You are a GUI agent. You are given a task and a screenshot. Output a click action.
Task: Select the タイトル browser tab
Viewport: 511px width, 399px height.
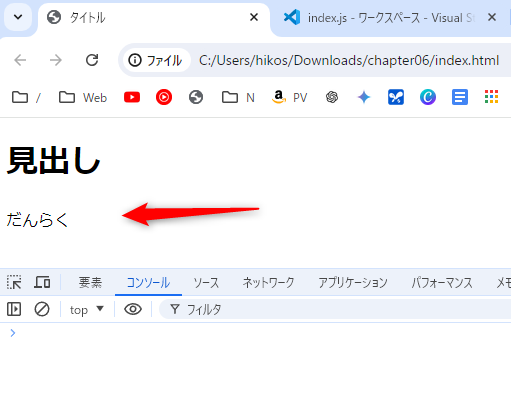coord(154,18)
